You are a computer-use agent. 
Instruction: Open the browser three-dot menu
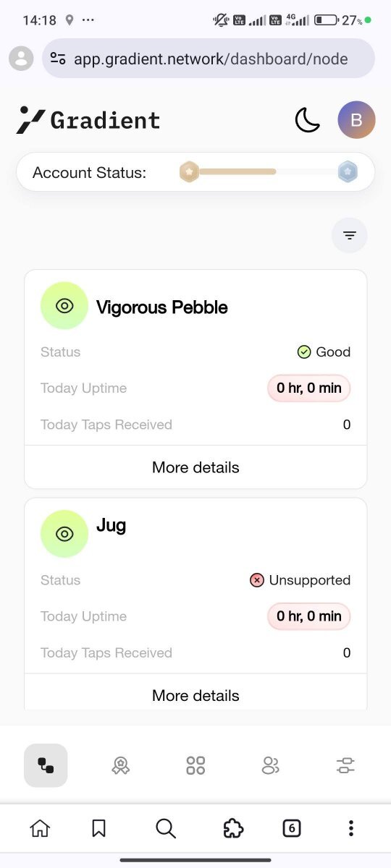coord(350,828)
